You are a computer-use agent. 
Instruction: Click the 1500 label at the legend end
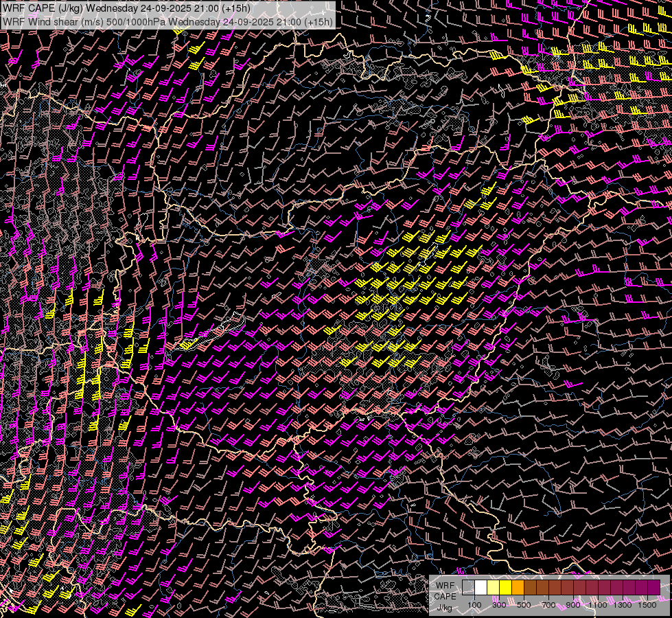tap(647, 605)
